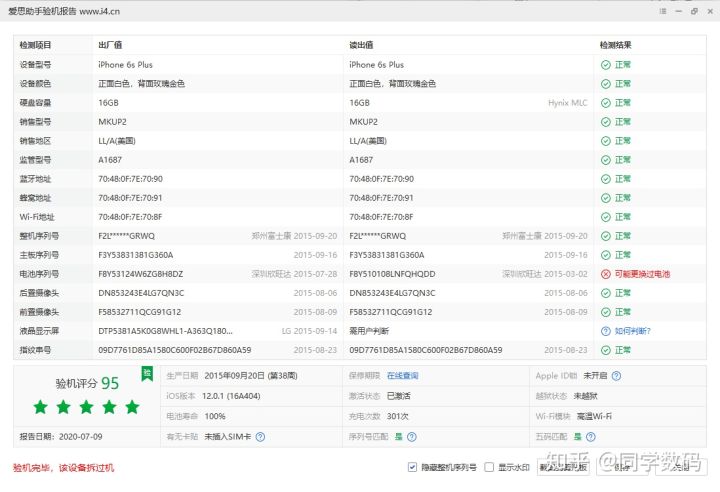Click factory value MKUP2 in 销售型号 row
The height and width of the screenshot is (492, 720).
112,122
